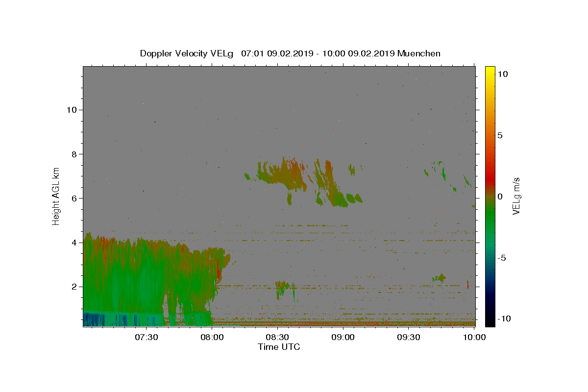Click the 'Muenchen' station name in title
The image size is (588, 392).
pyautogui.click(x=418, y=53)
